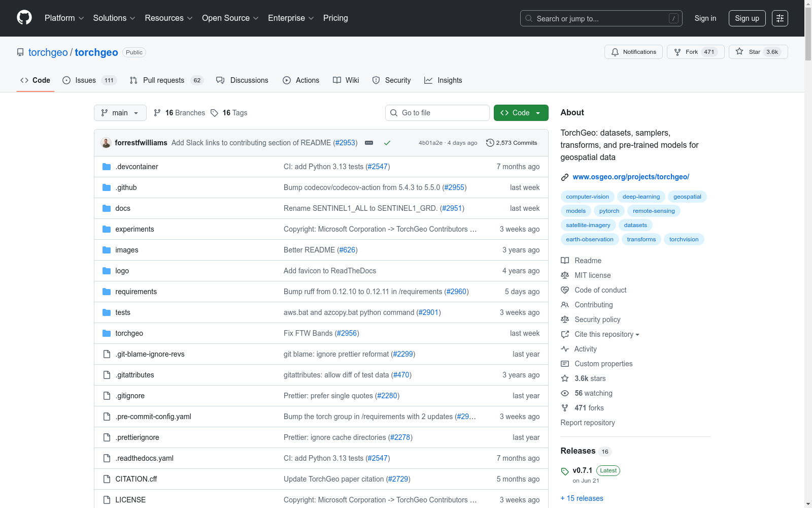Screen dimensions: 812x508
Task: Open the Open Source dropdown menu
Action: (230, 18)
